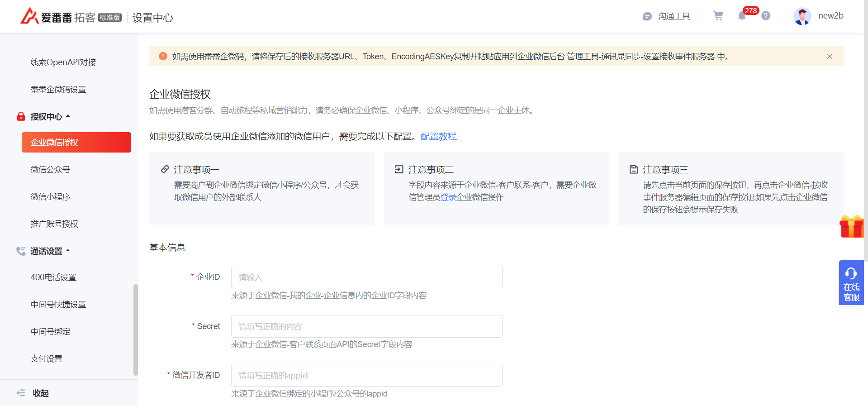This screenshot has height=406, width=868.
Task: Click the 授权中心 lock icon
Action: click(21, 116)
